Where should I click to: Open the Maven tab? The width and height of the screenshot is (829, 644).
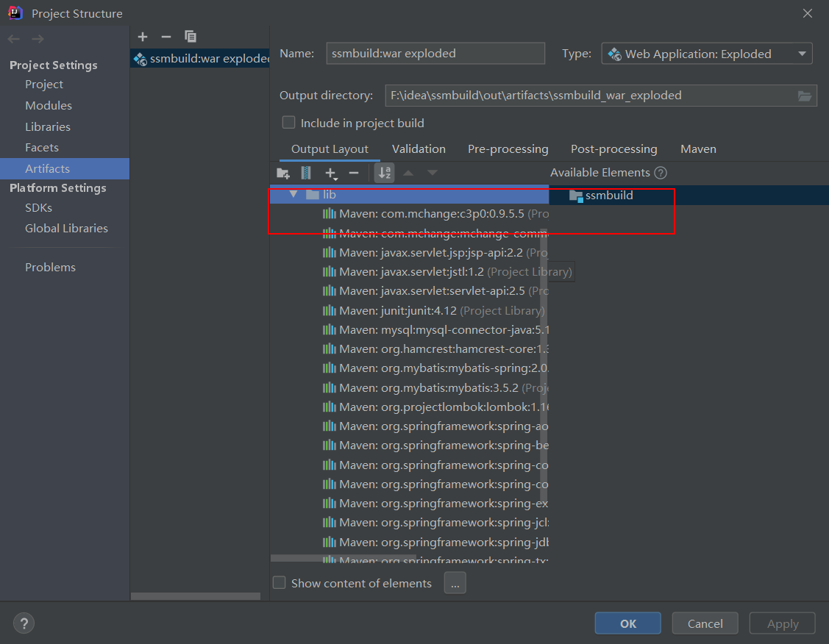[698, 149]
